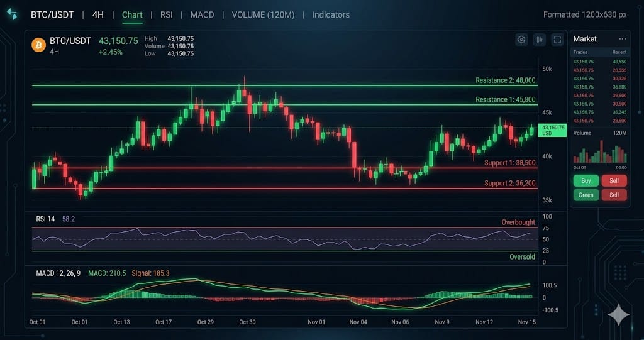Select BTC/USDT pair in top bar
Image resolution: width=644 pixels, height=340 pixels.
(x=52, y=15)
